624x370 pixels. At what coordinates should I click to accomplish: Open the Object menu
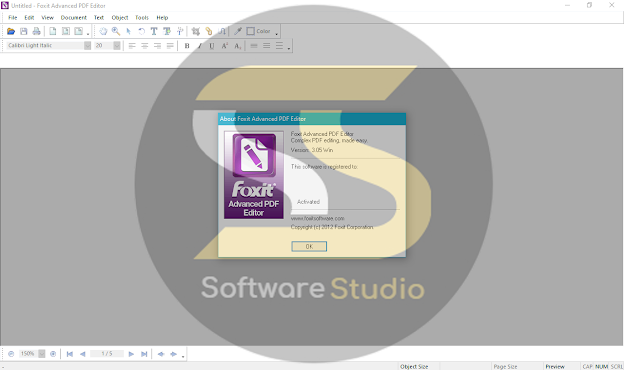[x=120, y=18]
